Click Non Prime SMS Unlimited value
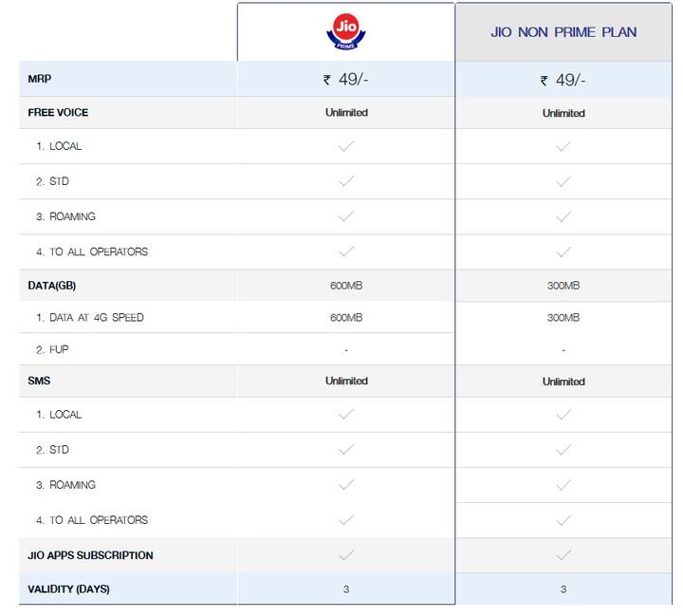683x616 pixels. 563,382
